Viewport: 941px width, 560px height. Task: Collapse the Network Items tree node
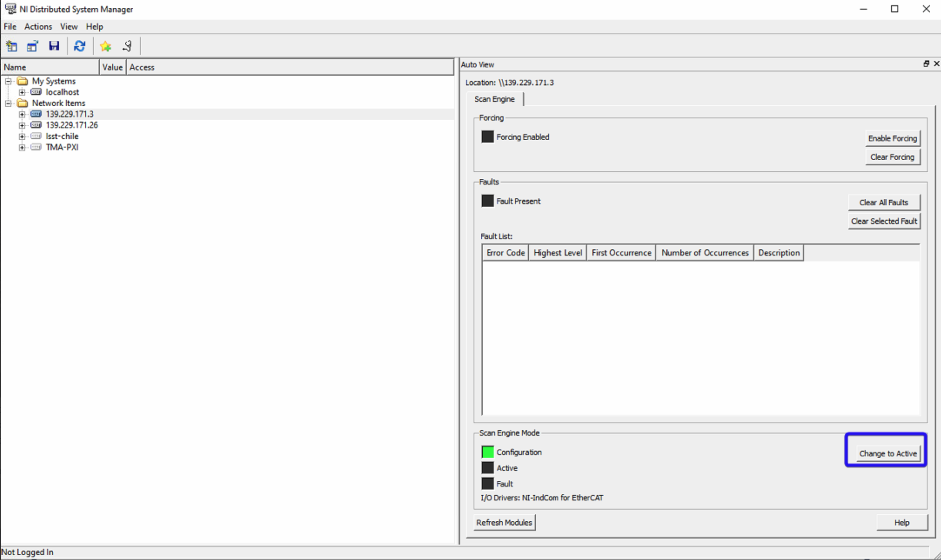click(x=8, y=103)
